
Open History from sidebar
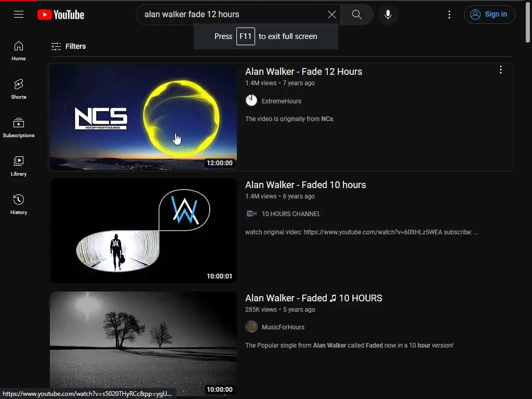19,205
